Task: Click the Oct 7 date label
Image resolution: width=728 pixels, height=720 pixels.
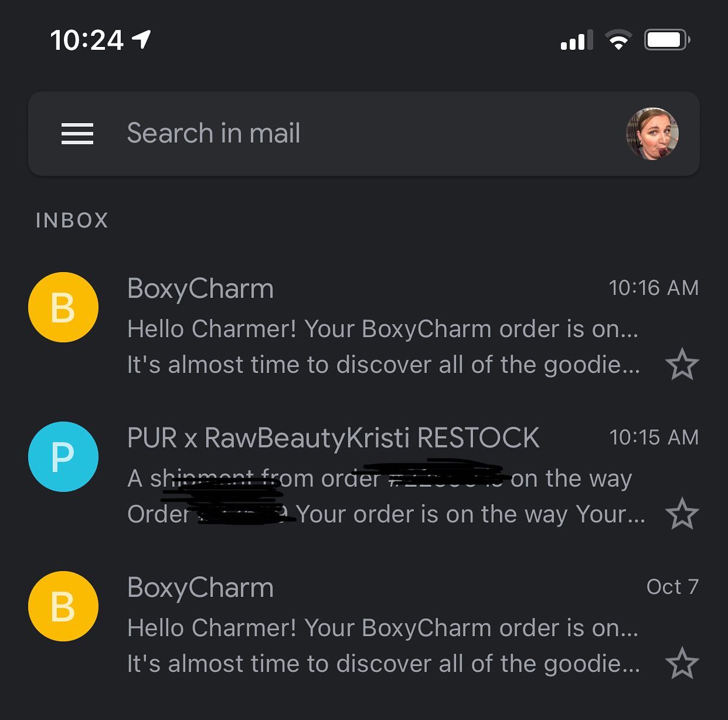Action: (x=672, y=587)
